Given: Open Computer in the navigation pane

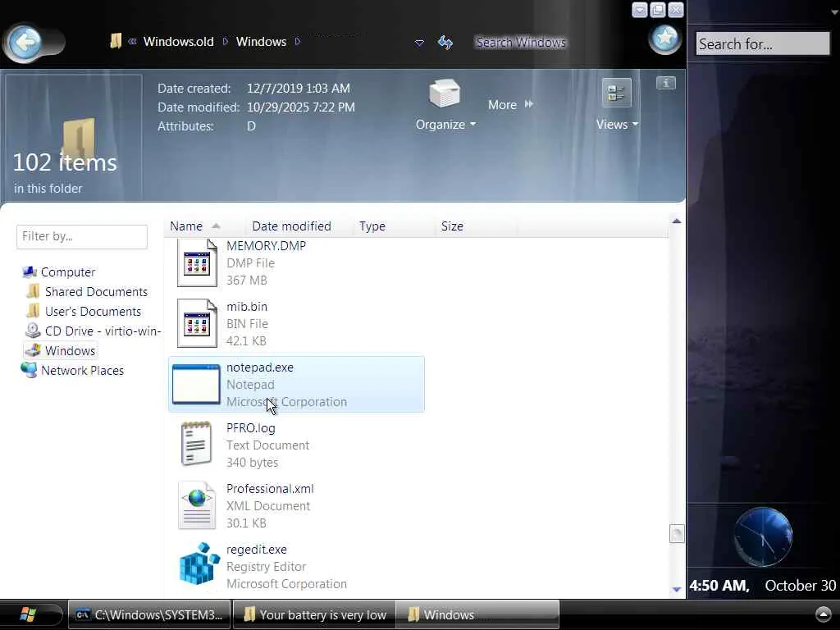Looking at the screenshot, I should point(68,272).
